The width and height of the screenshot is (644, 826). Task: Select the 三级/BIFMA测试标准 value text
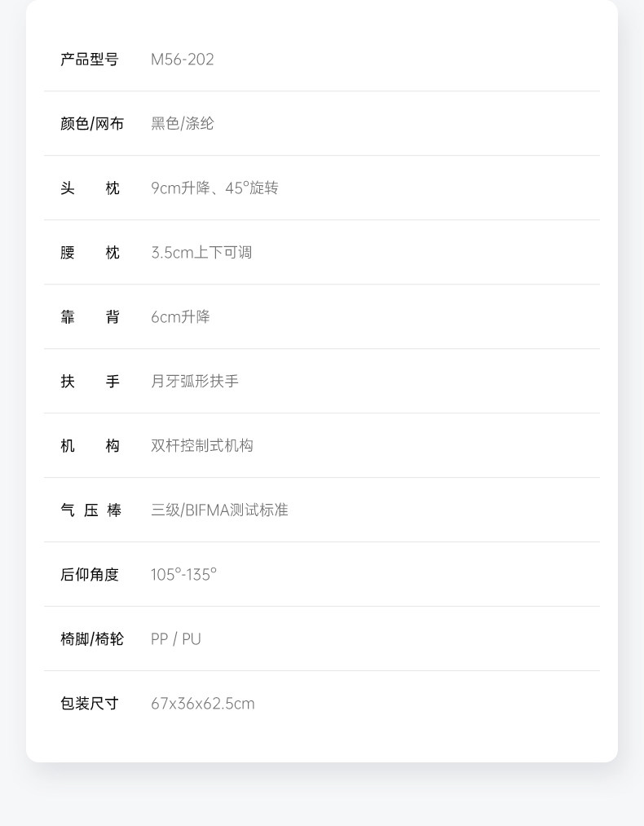[219, 510]
